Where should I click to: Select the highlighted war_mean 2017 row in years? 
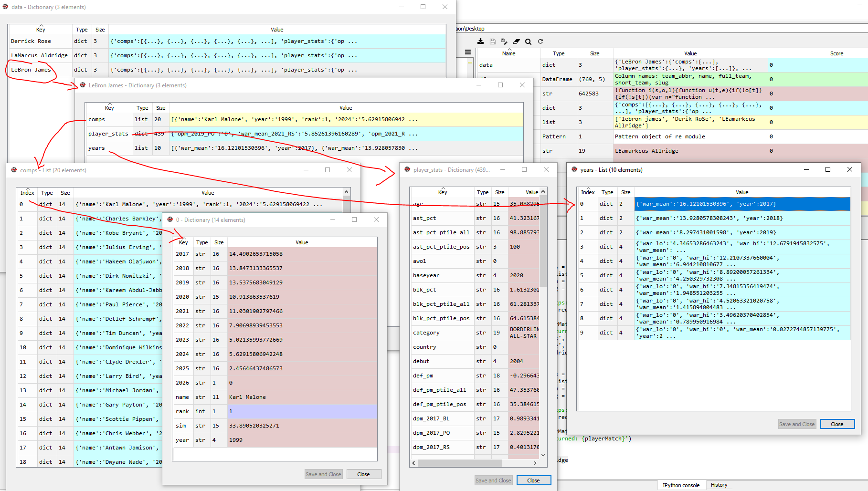[x=714, y=204]
